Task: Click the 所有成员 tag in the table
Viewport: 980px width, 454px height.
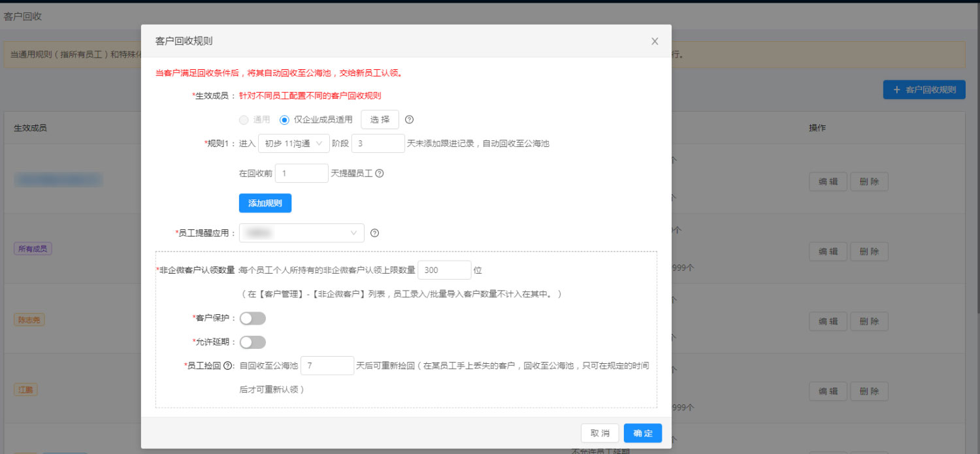Action: coord(33,249)
